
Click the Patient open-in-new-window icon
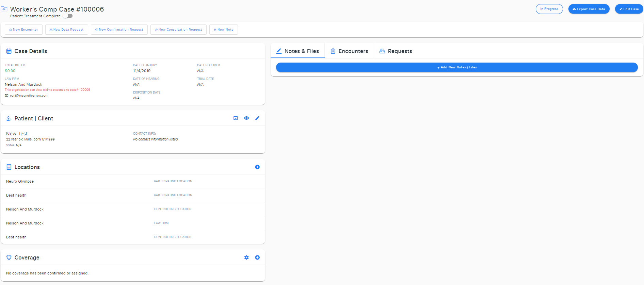[x=236, y=118]
